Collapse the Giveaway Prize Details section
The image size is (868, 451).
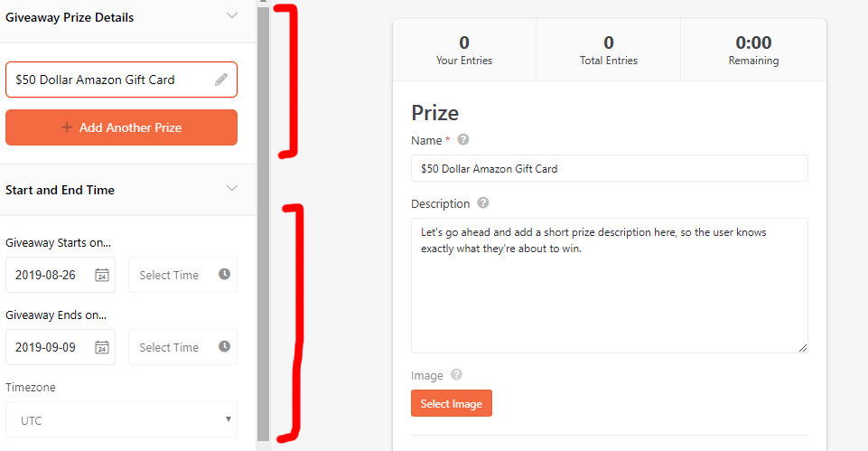[232, 15]
